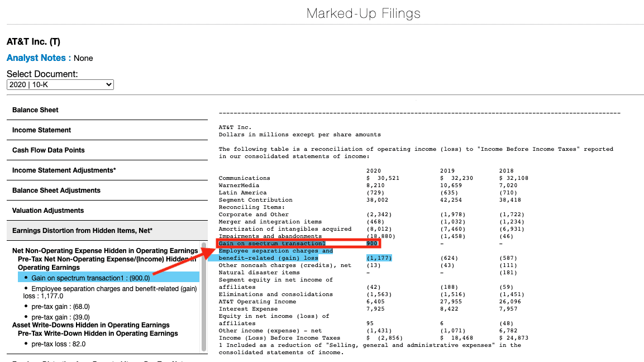Image resolution: width=644 pixels, height=362 pixels.
Task: Click highlighted 900 value in filing
Action: tap(371, 244)
